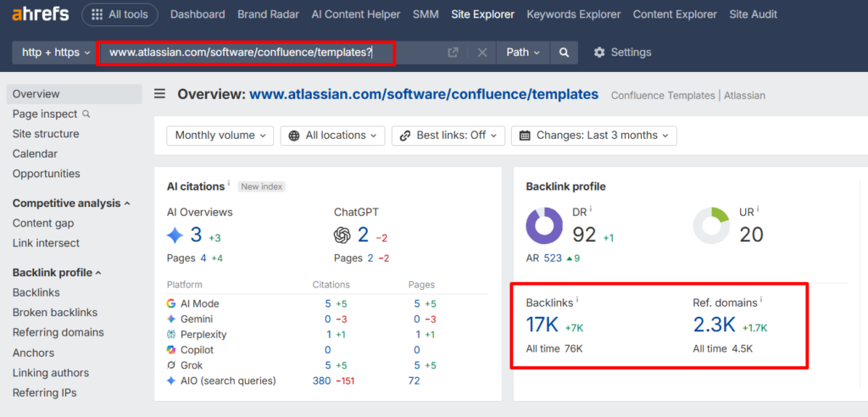Open Page inspect in sidebar

pyautogui.click(x=45, y=114)
